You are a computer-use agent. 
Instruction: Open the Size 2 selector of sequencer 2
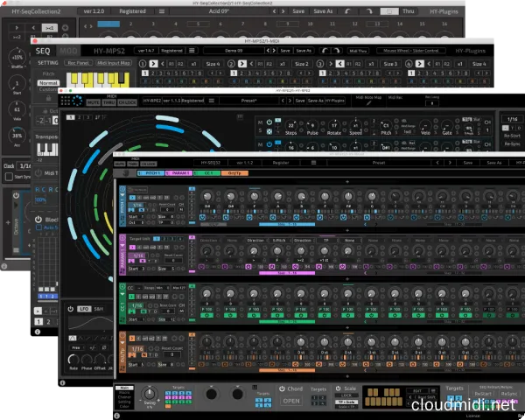click(302, 64)
